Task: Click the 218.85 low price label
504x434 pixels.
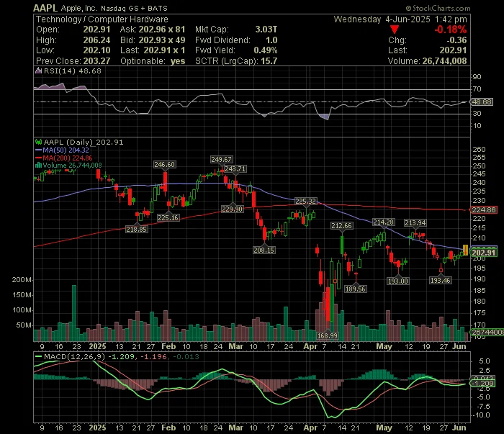Action: [137, 229]
